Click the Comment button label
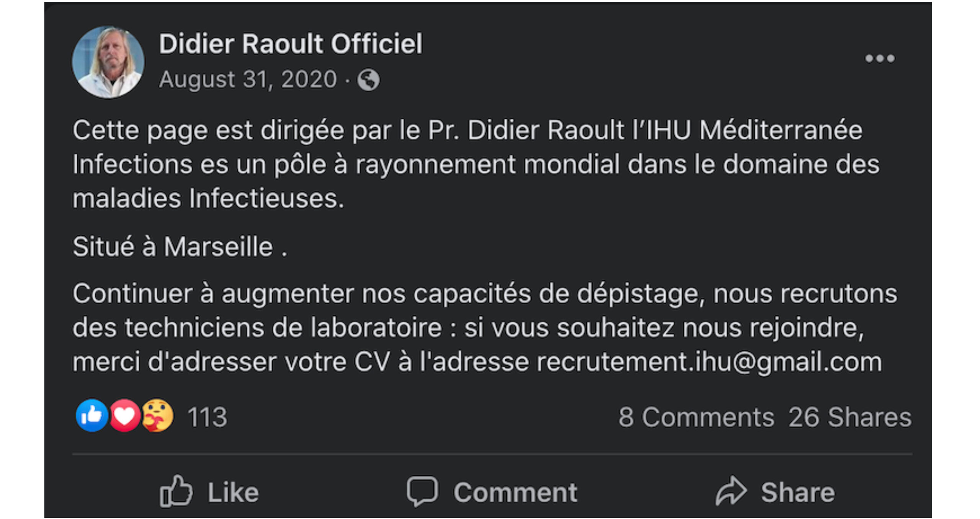Screen dimensions: 980x519 [515, 492]
